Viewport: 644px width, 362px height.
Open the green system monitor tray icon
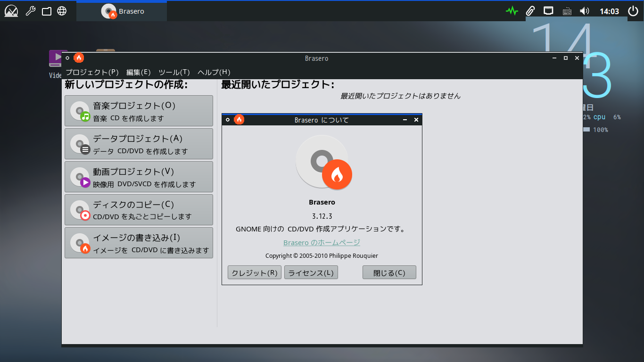pyautogui.click(x=512, y=11)
